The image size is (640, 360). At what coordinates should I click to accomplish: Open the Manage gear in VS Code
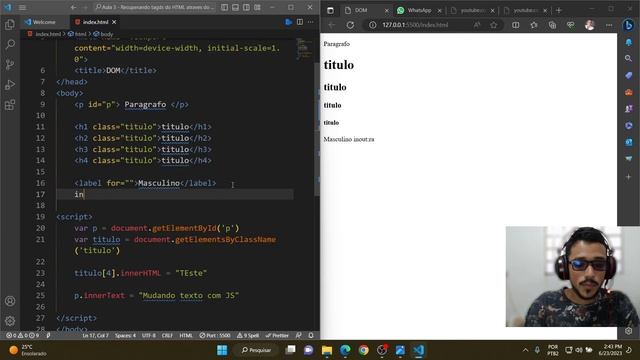(x=10, y=321)
